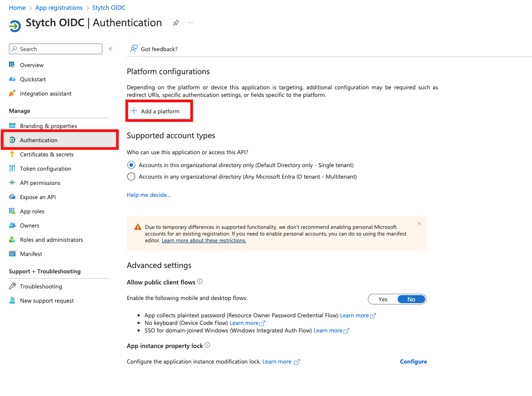This screenshot has width=532, height=396.
Task: Go to Certificates & secrets
Action: (46, 154)
